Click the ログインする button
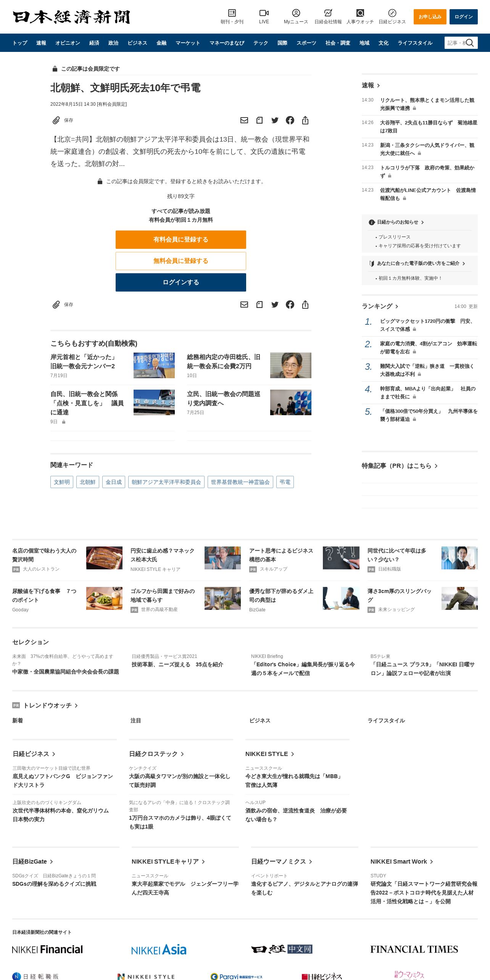 tap(181, 282)
